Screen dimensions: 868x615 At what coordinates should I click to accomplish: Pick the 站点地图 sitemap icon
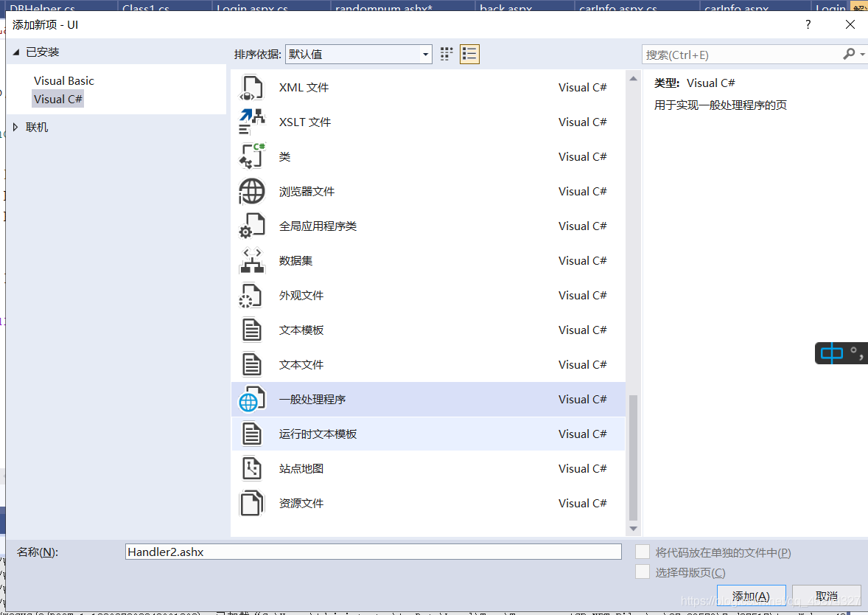(252, 469)
